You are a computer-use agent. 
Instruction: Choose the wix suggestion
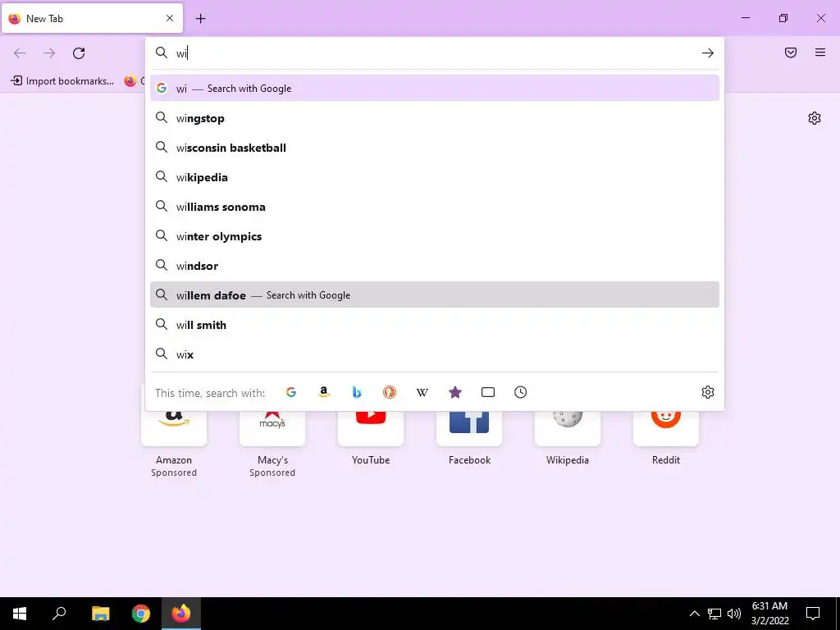pos(435,354)
